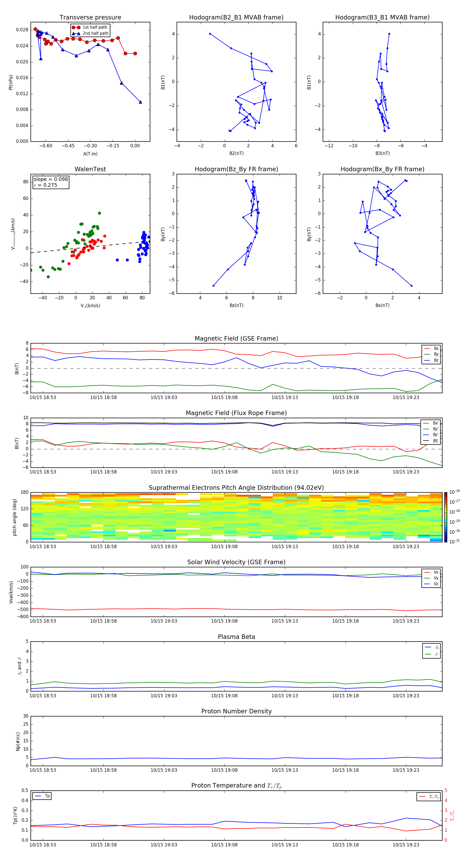The image size is (473, 868).
Task: Click the 'Vx' velocity legend entry
Action: (x=431, y=572)
